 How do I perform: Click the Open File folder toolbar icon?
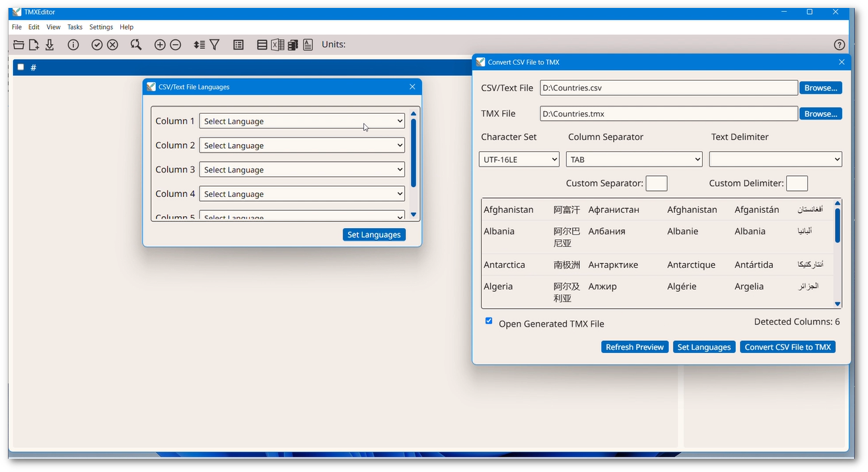(18, 45)
